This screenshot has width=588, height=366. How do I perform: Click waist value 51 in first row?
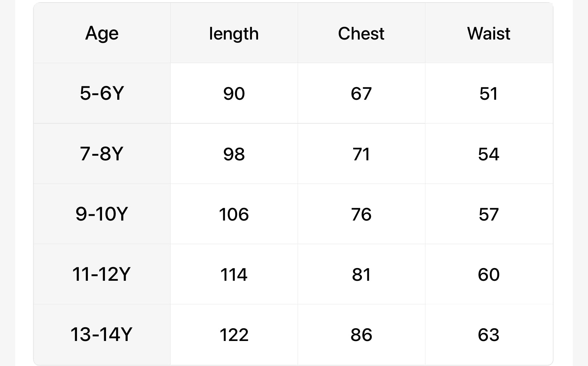489,94
